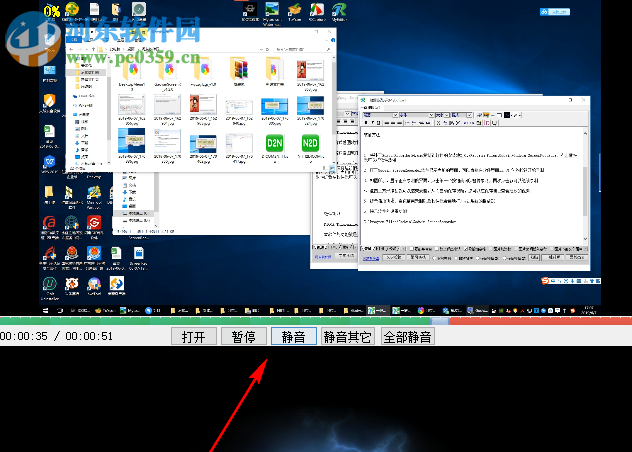Seek within the green played progress section
This screenshot has width=632, height=452.
[x=215, y=321]
